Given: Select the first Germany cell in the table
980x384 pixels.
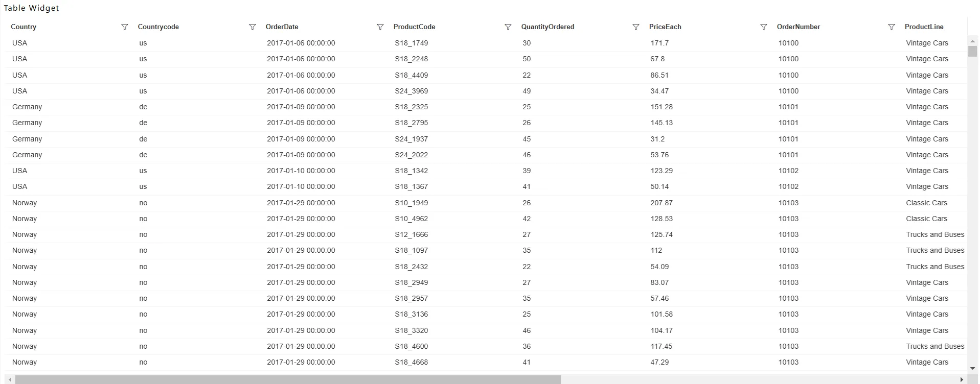Looking at the screenshot, I should coord(27,107).
